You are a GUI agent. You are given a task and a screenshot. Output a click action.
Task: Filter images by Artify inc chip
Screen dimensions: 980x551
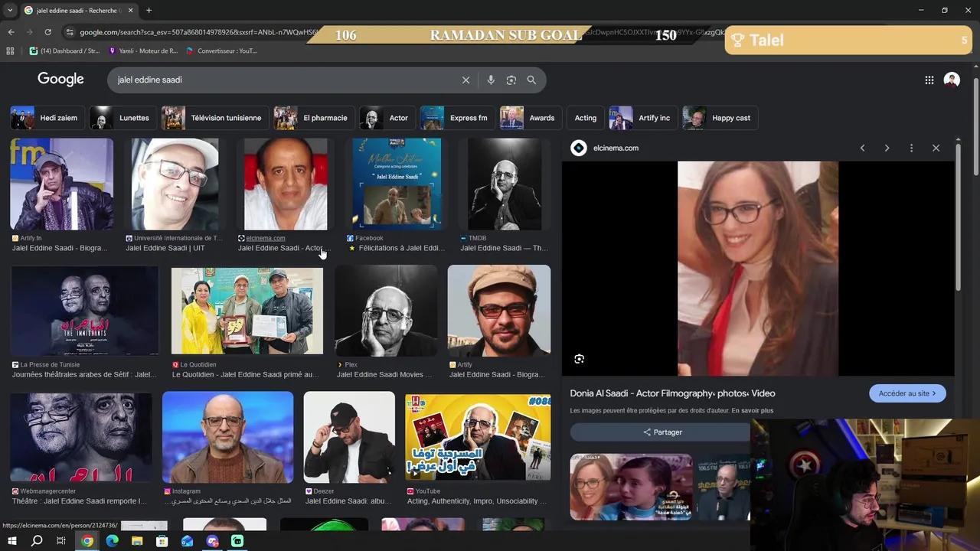pyautogui.click(x=642, y=118)
